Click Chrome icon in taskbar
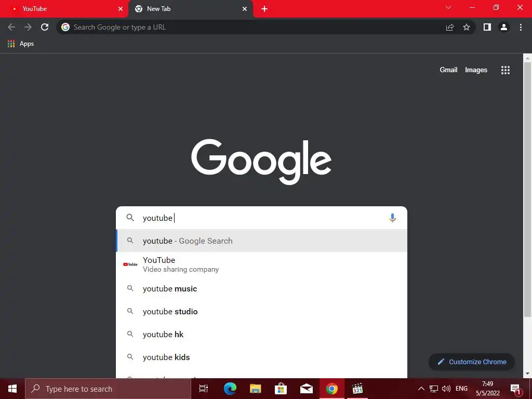 coord(332,389)
